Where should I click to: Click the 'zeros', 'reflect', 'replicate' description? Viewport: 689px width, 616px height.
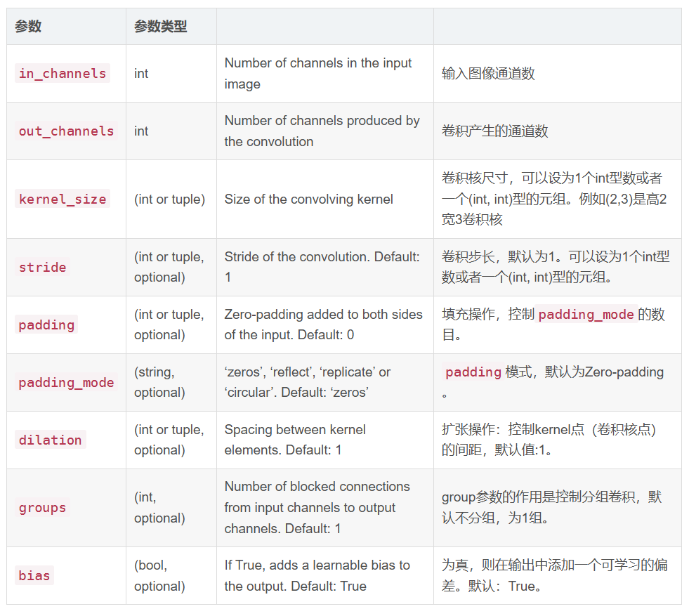click(308, 382)
